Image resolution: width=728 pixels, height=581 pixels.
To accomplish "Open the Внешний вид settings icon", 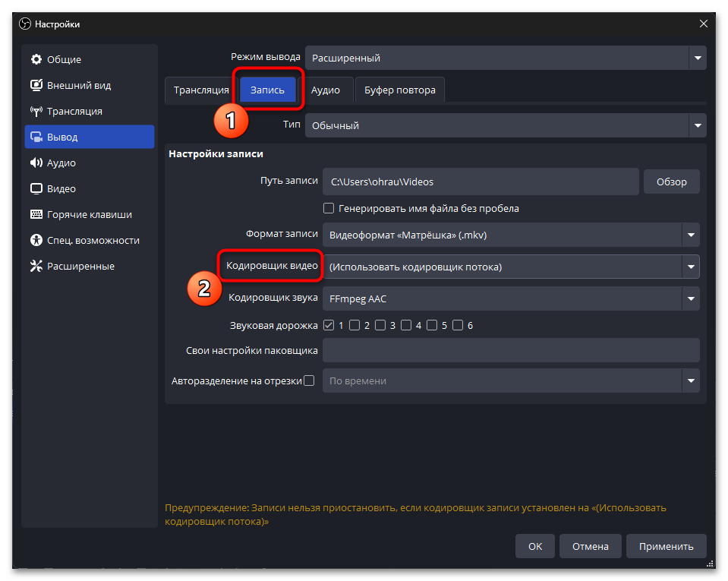I will 36,86.
